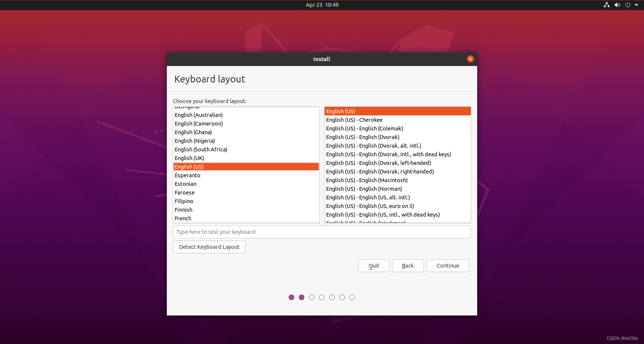The height and width of the screenshot is (344, 644).
Task: Select English (Cameroon) layout
Action: [246, 124]
